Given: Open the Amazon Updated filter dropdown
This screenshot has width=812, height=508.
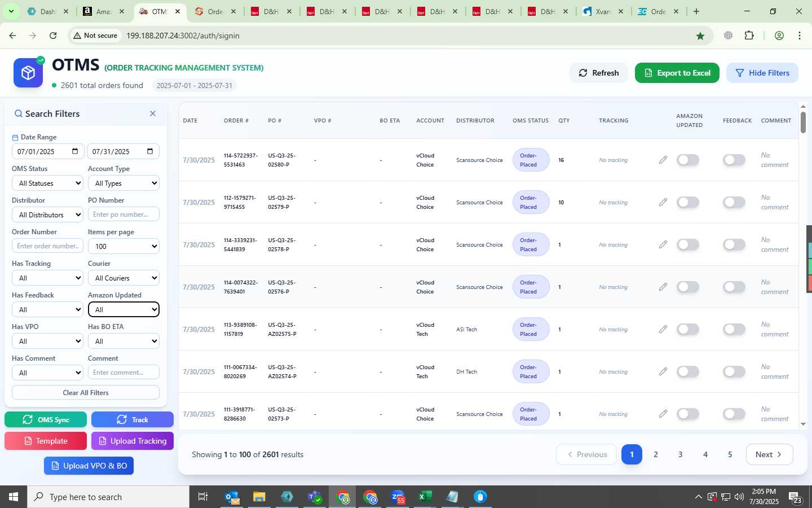Looking at the screenshot, I should (x=123, y=309).
